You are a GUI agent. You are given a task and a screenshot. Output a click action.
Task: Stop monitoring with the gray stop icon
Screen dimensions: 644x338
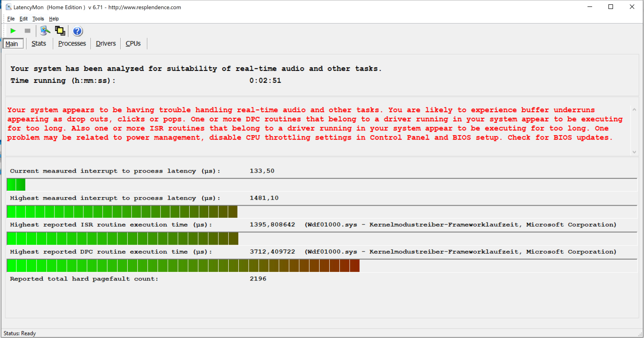[27, 31]
